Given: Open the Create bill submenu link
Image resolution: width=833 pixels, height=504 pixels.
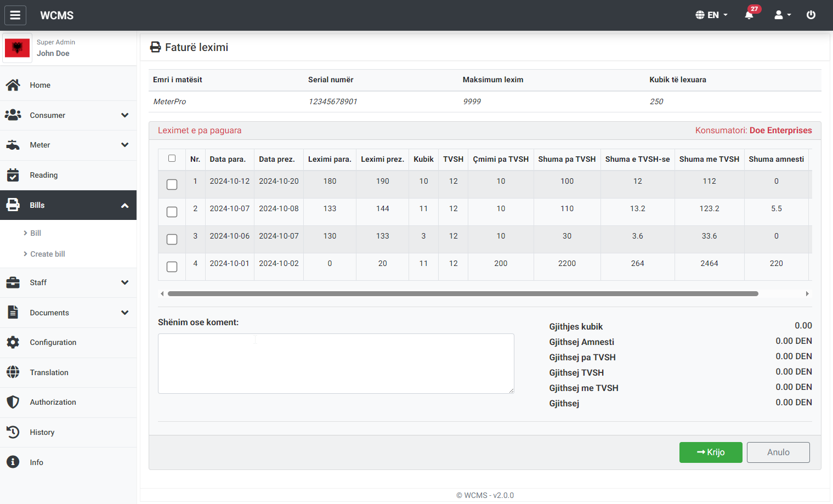Looking at the screenshot, I should [48, 254].
